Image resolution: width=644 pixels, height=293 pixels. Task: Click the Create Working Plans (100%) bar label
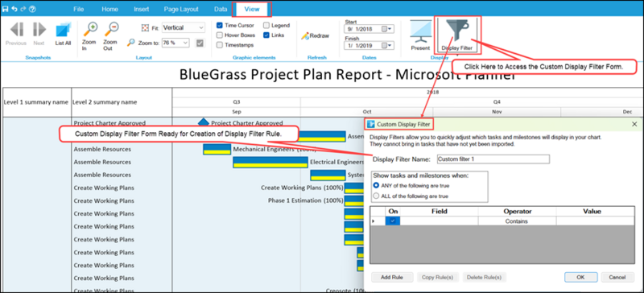pyautogui.click(x=302, y=188)
